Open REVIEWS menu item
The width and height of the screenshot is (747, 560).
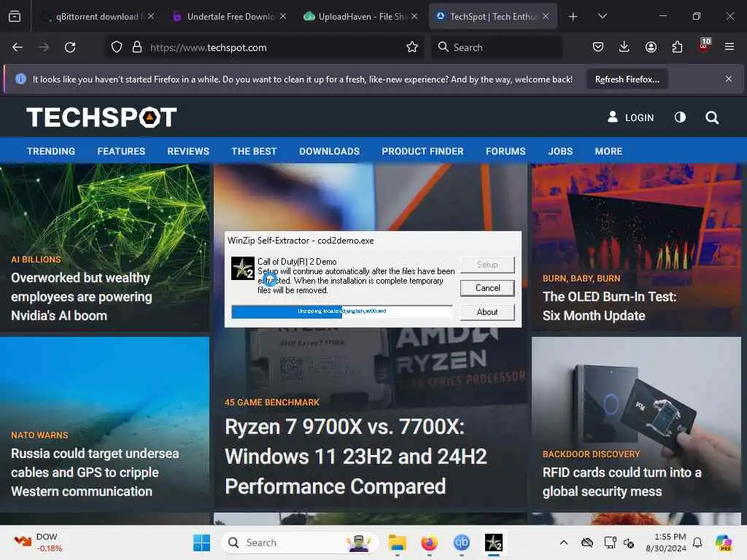[x=188, y=152]
